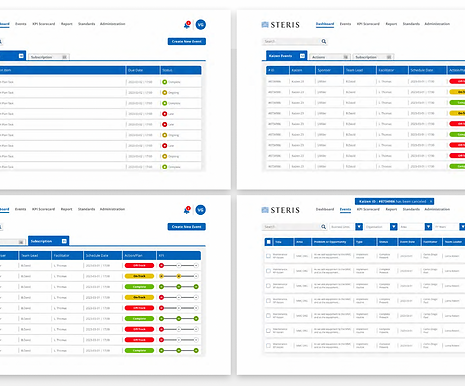
Task: Open notifications bell in Due Date/Status dashboard panel
Action: pos(187,25)
